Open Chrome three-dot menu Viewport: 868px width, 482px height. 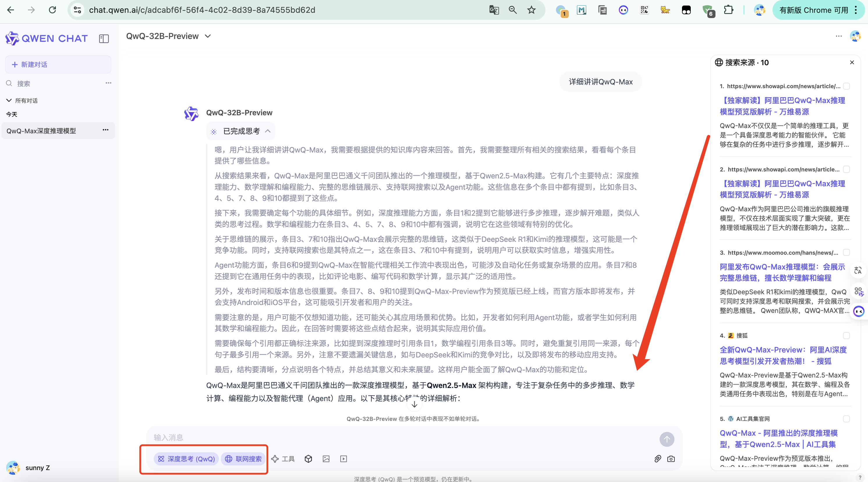pos(856,10)
